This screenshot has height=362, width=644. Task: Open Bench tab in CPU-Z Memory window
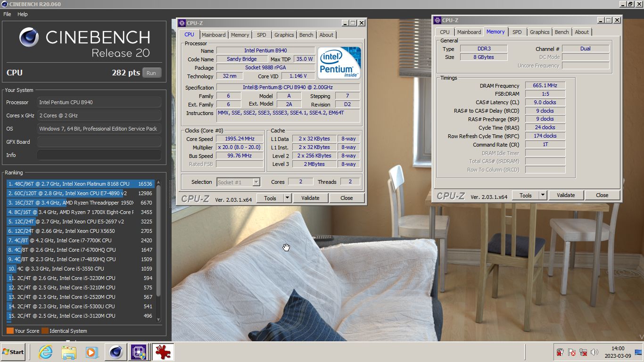click(x=562, y=32)
